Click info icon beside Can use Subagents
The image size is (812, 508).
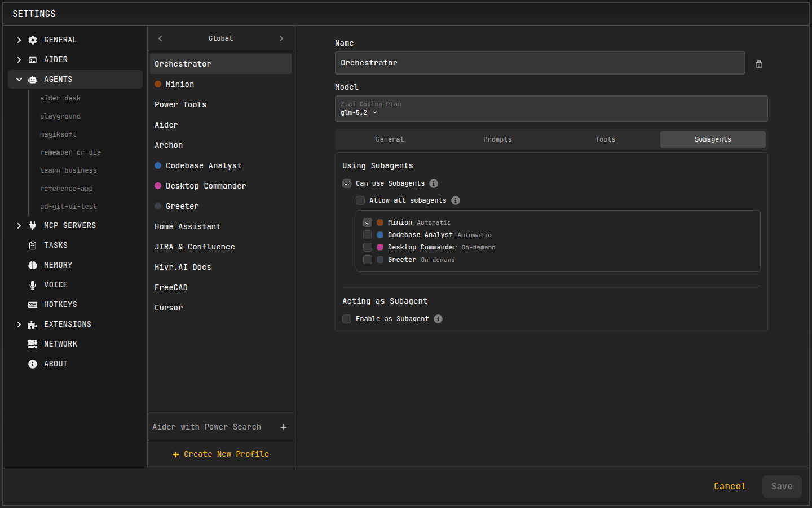tap(434, 183)
